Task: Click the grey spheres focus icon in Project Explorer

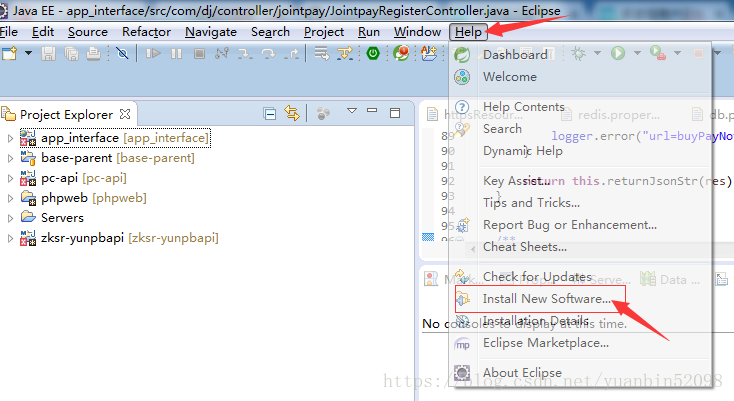Action: pyautogui.click(x=323, y=113)
